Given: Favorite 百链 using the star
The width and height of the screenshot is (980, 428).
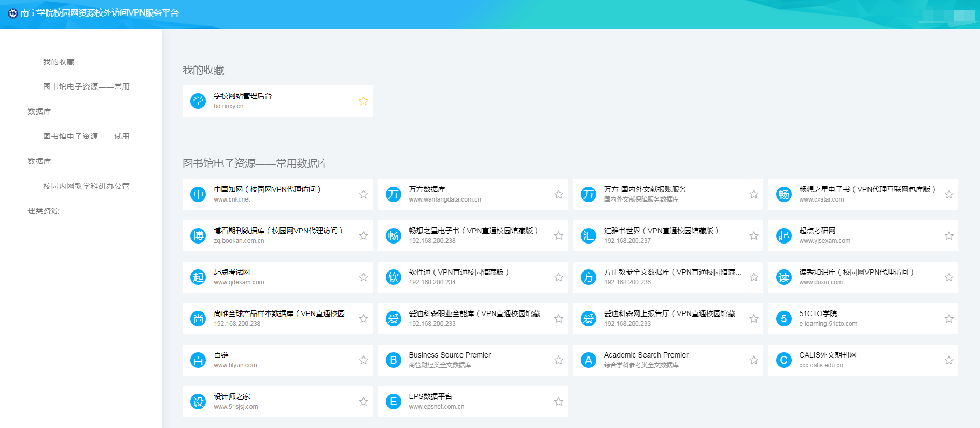Looking at the screenshot, I should point(363,360).
